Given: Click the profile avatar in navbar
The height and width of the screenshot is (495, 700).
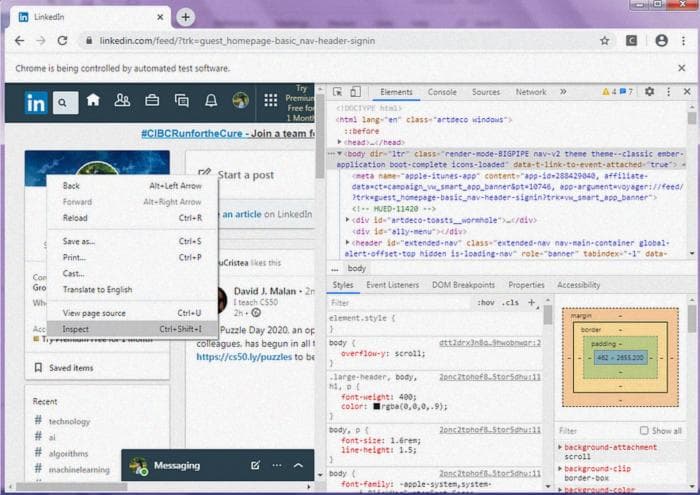Looking at the screenshot, I should coord(240,100).
